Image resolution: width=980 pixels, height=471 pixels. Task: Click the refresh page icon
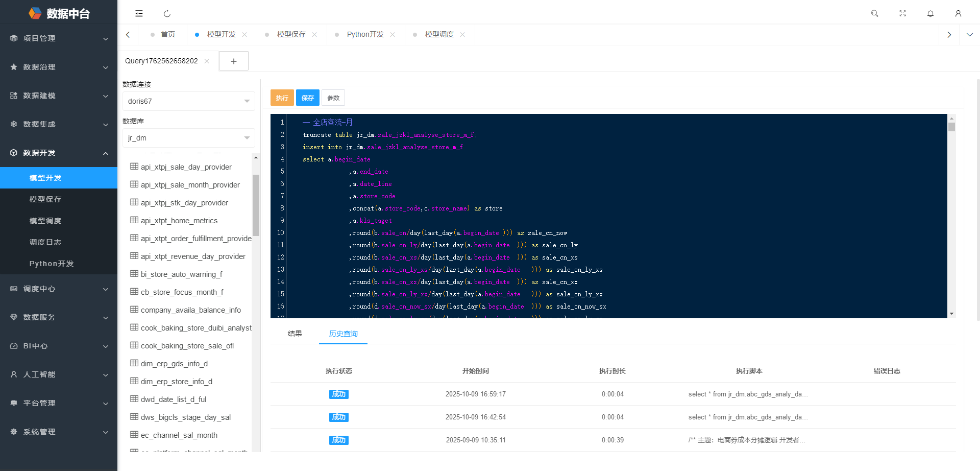(x=167, y=14)
